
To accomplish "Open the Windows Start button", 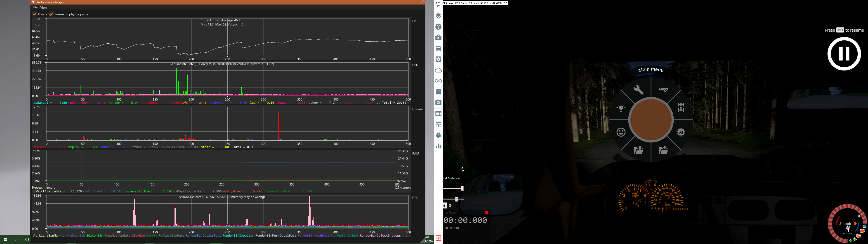I will pyautogui.click(x=5, y=240).
